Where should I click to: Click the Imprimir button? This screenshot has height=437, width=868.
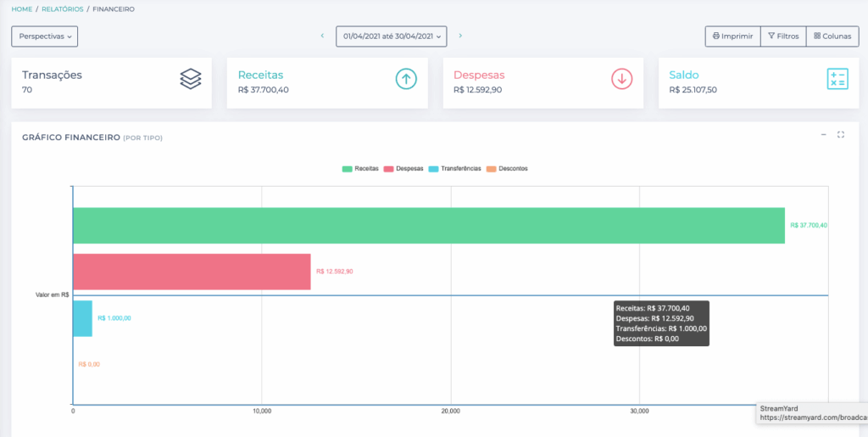[x=732, y=36]
